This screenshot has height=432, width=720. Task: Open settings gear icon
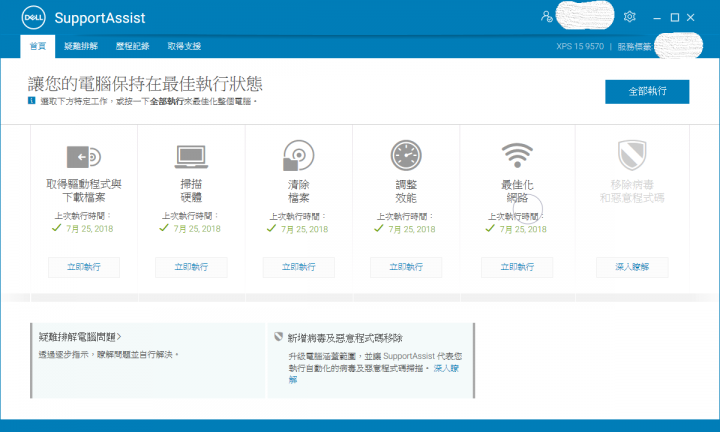click(x=630, y=17)
